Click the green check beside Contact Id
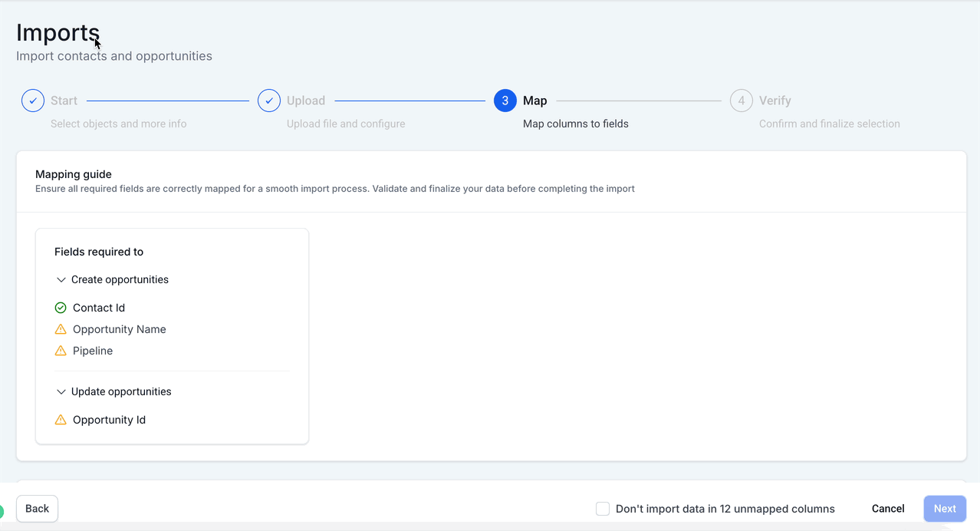This screenshot has height=531, width=980. [x=61, y=308]
